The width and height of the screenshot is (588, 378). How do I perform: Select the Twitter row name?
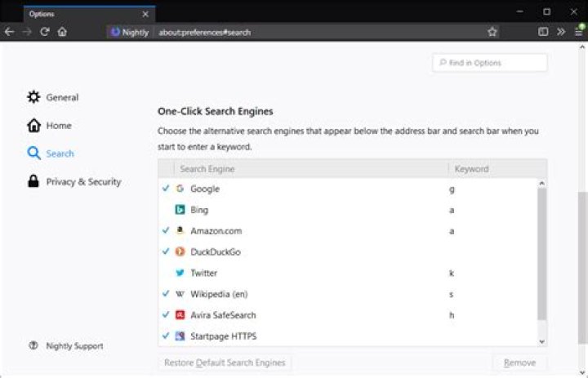click(203, 273)
